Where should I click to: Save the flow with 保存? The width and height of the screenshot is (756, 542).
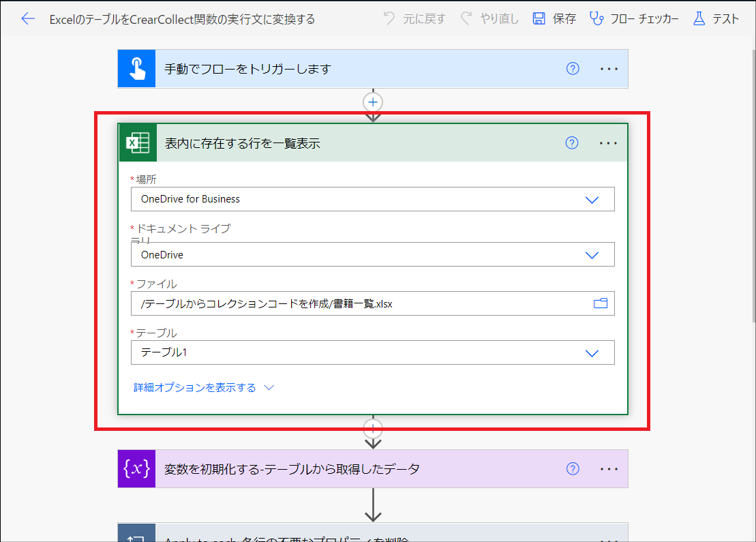554,19
